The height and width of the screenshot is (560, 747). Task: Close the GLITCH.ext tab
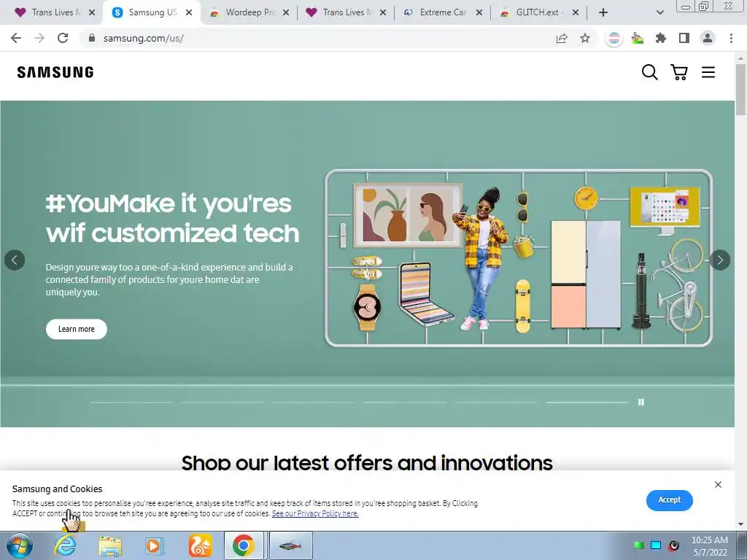(x=576, y=12)
